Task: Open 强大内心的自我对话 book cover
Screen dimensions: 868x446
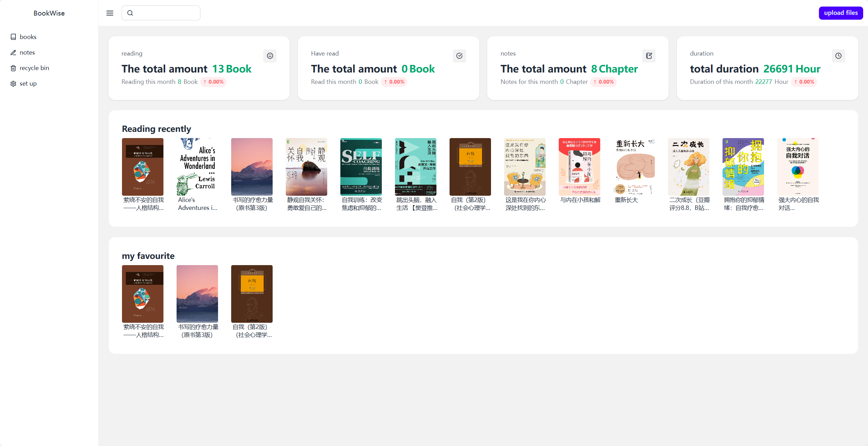Action: (x=798, y=167)
